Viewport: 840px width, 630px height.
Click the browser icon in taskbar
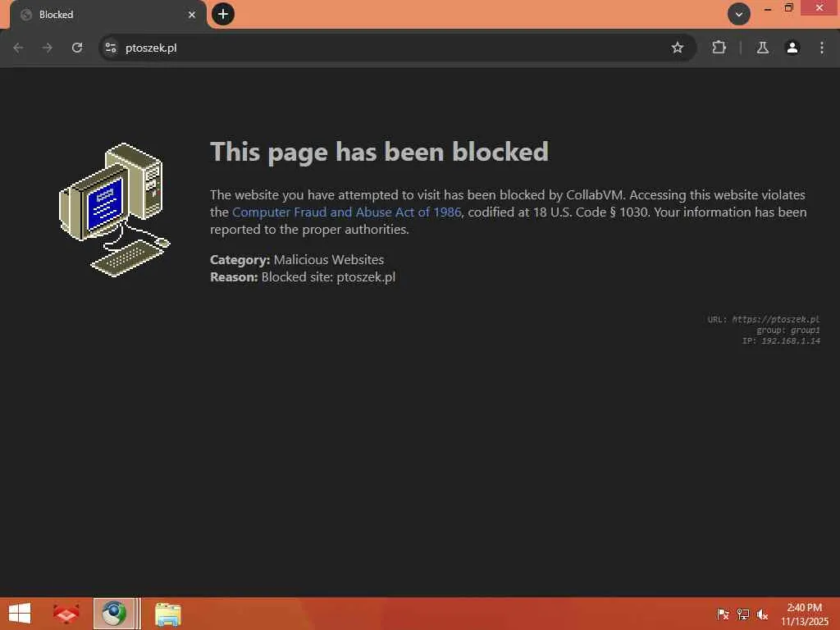click(x=113, y=614)
